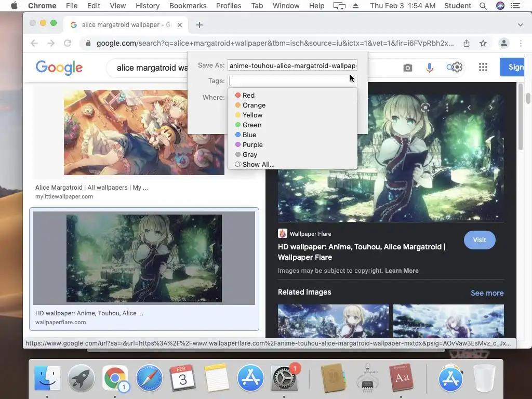Image resolution: width=532 pixels, height=399 pixels.
Task: Click the Student user name in menu bar
Action: [457, 6]
